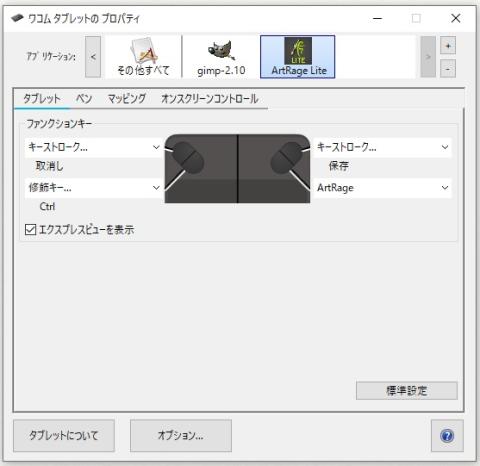This screenshot has height=466, width=480.
Task: Minimize the Wacom properties window
Action: (377, 18)
